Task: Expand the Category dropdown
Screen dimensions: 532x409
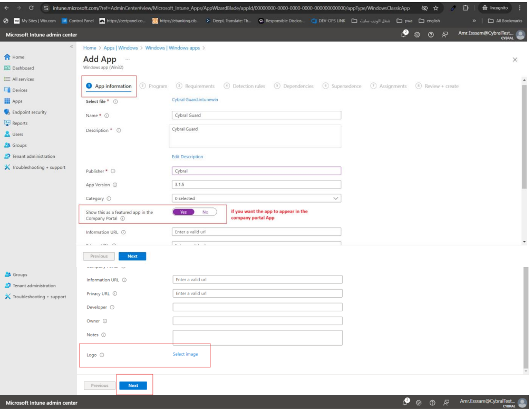Action: coord(256,198)
